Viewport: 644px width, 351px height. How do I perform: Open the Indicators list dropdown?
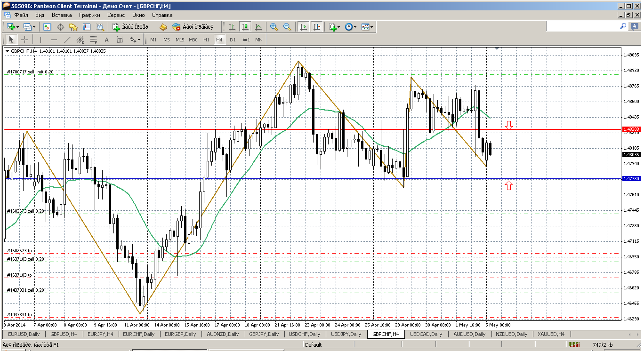[x=335, y=27]
